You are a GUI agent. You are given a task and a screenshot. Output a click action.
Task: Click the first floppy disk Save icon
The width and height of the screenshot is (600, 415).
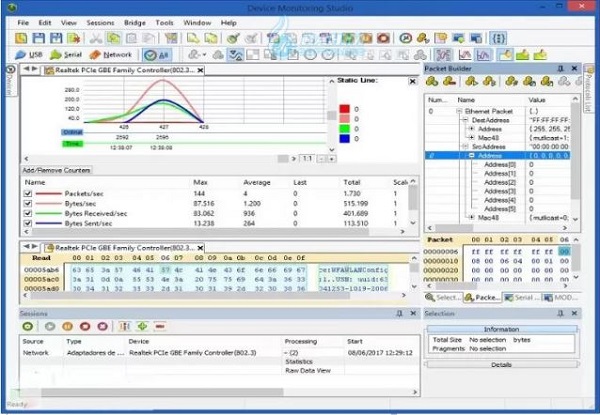[x=39, y=38]
